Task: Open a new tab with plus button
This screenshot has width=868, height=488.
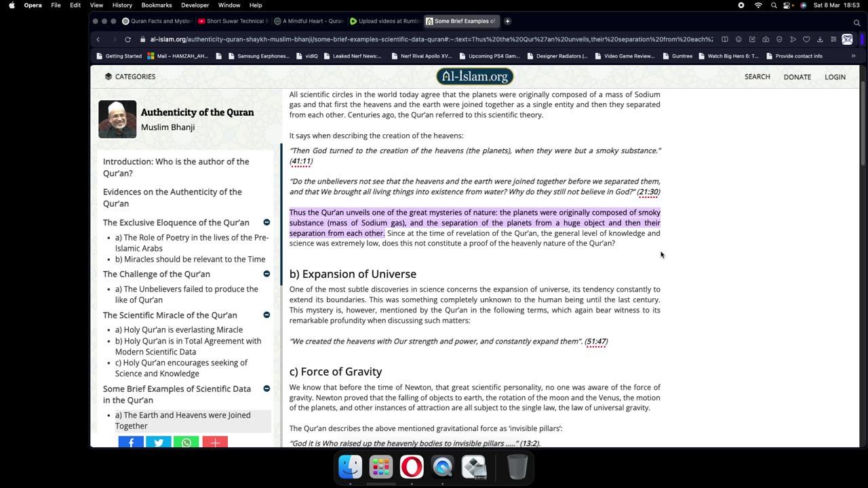Action: [x=507, y=21]
